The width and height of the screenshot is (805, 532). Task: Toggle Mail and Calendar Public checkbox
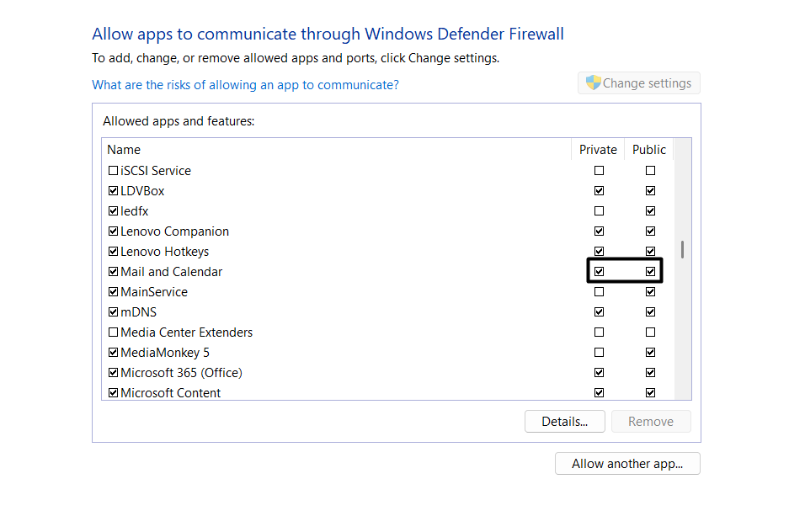(x=650, y=272)
